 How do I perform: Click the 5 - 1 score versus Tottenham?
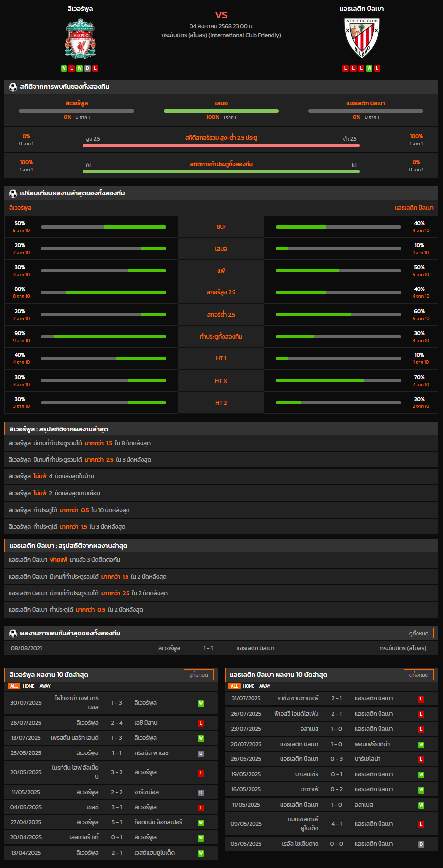pyautogui.click(x=117, y=822)
